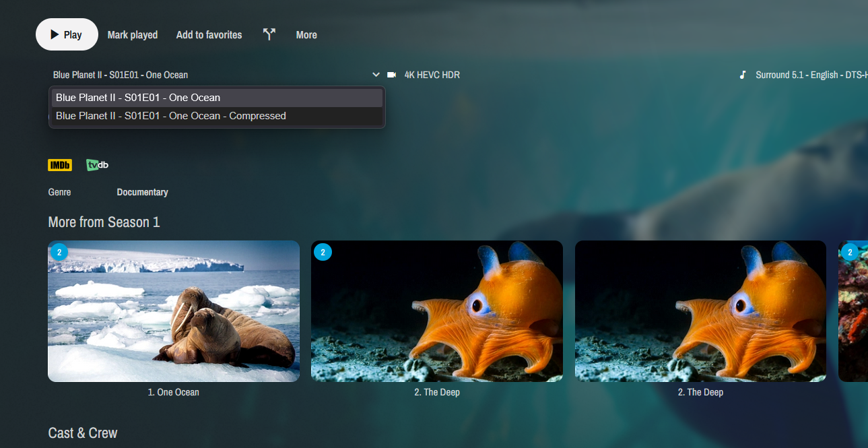Open the More menu
Screen dimensions: 868x448
pos(306,35)
